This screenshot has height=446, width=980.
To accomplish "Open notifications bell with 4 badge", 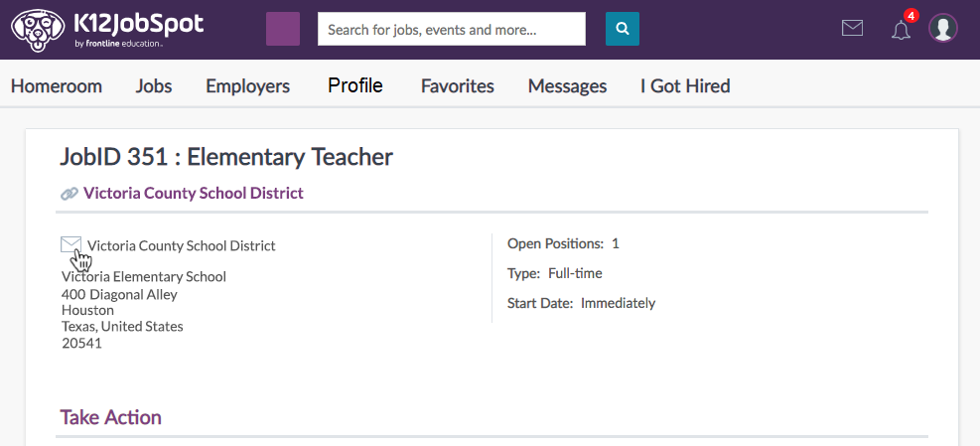I will tap(901, 30).
